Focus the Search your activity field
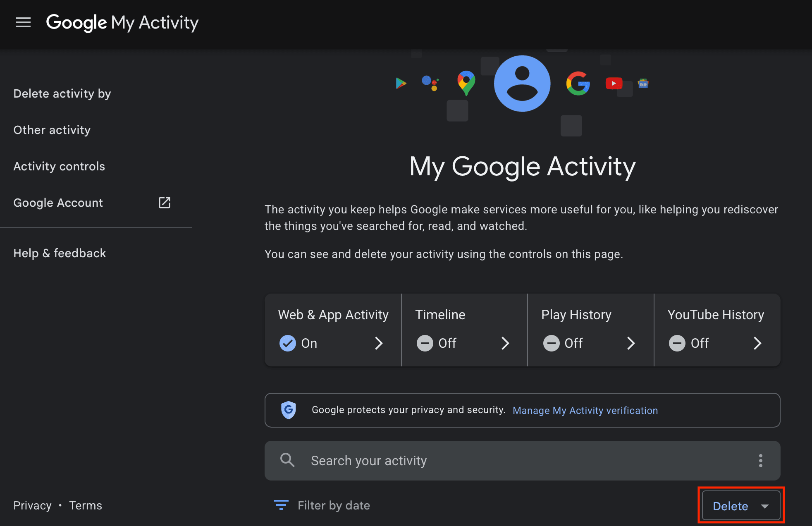This screenshot has width=812, height=526. (522, 461)
